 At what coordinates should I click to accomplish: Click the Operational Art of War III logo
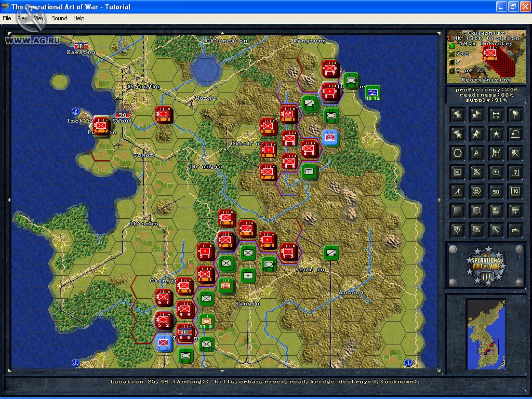(486, 266)
